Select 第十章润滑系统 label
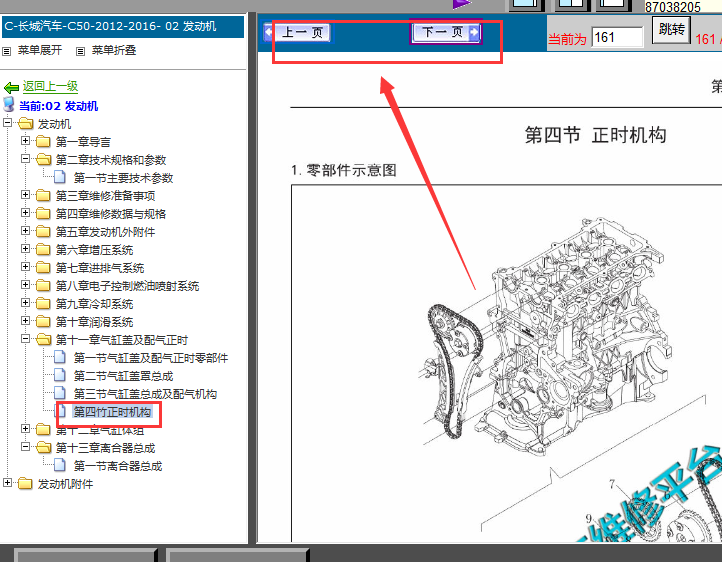This screenshot has height=562, width=722. [94, 322]
